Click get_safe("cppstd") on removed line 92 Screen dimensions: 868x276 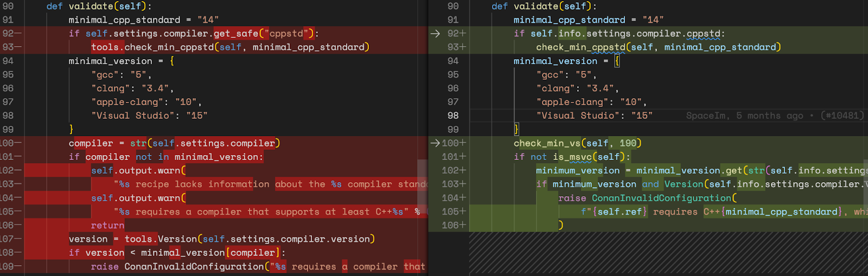[264, 34]
